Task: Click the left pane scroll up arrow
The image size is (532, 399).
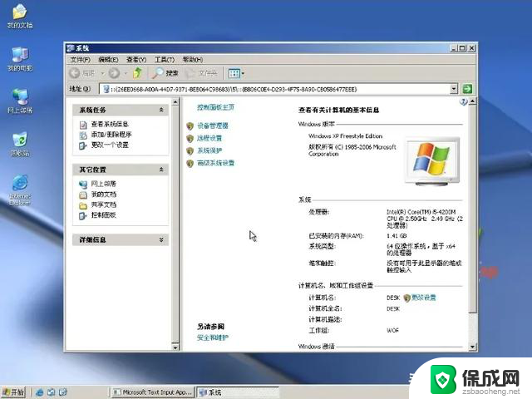Action: (175, 101)
